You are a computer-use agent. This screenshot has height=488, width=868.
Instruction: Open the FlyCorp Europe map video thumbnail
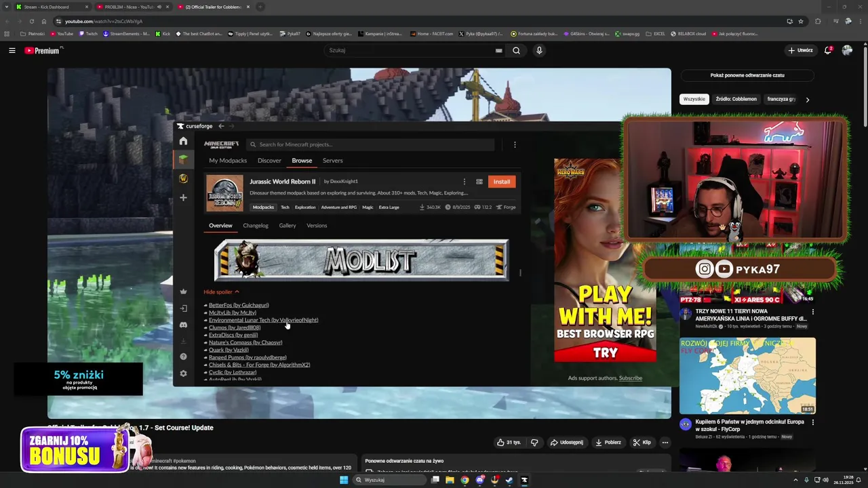[747, 375]
